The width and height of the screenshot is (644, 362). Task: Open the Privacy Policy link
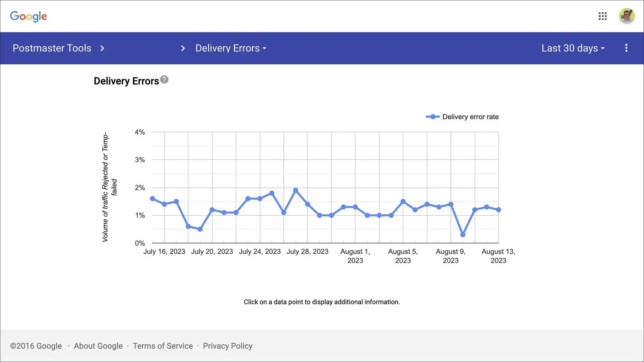click(x=227, y=346)
